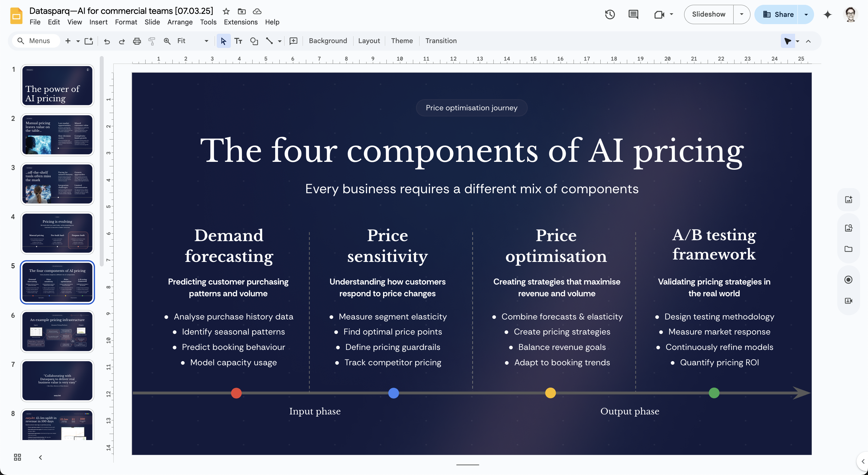Viewport: 868px width, 475px height.
Task: Open the Gemini sparkle assistant
Action: coord(828,14)
